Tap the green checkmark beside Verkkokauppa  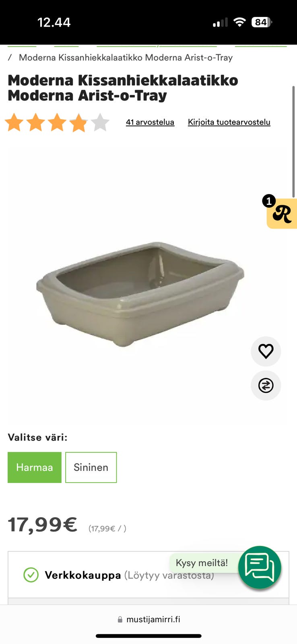(31, 575)
